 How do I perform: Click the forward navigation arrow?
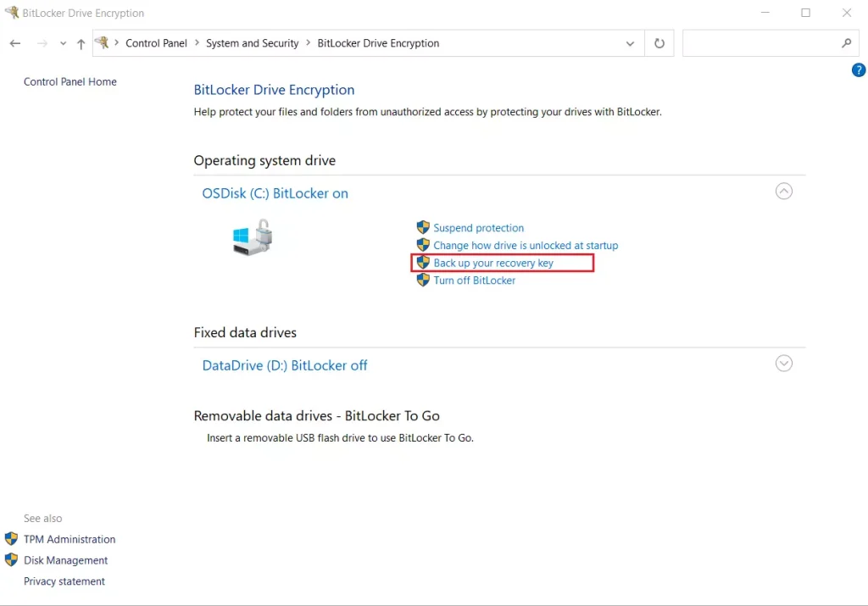(42, 43)
